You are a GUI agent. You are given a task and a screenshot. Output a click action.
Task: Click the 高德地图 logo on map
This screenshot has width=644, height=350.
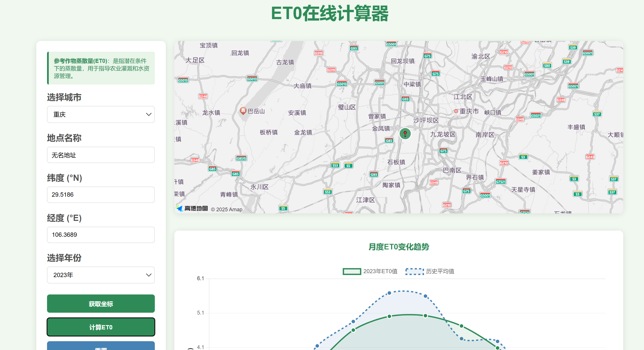click(192, 208)
